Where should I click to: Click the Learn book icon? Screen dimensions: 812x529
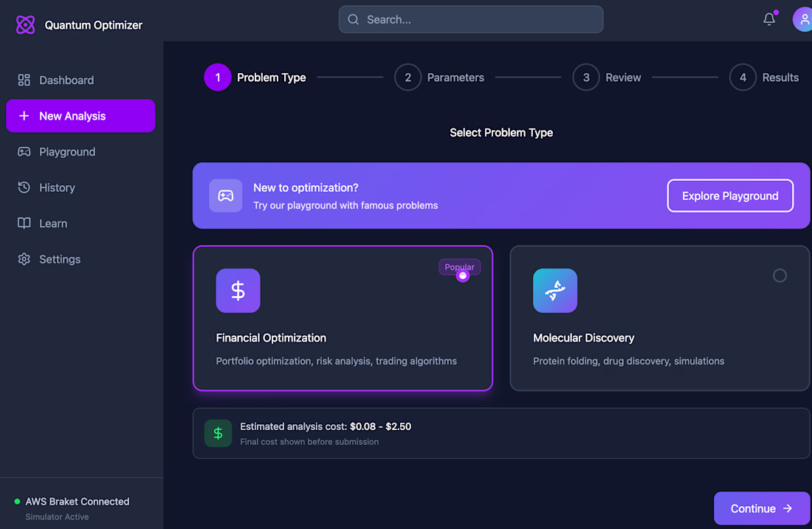pos(24,223)
